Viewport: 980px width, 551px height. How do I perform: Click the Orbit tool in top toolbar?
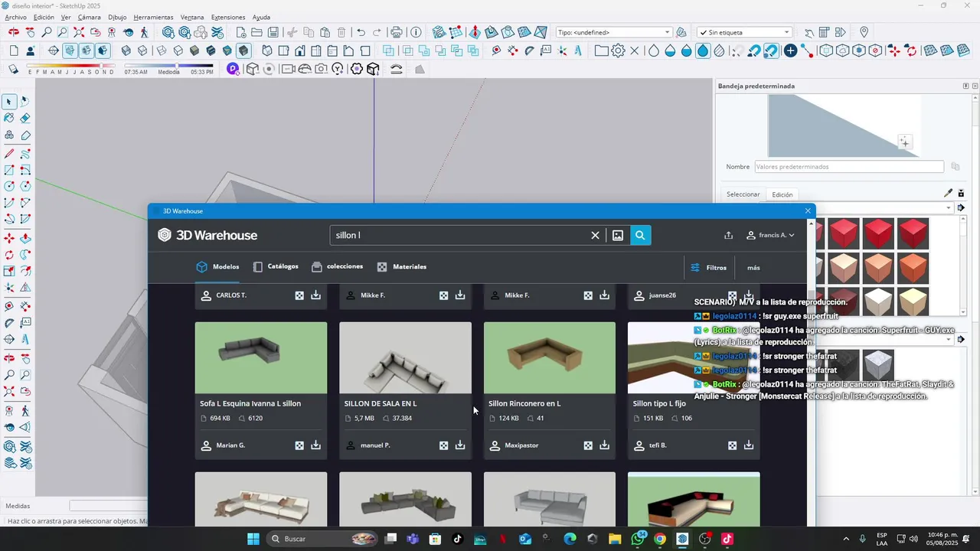coord(14,32)
